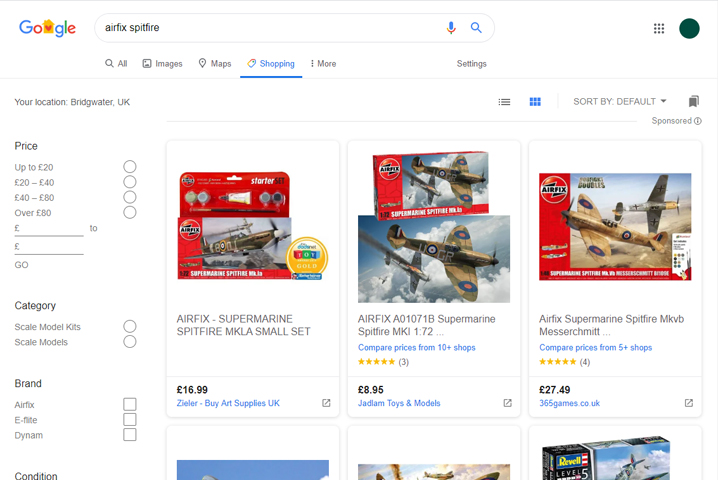Select the Shopping tab
This screenshot has width=718, height=480.
tap(271, 64)
